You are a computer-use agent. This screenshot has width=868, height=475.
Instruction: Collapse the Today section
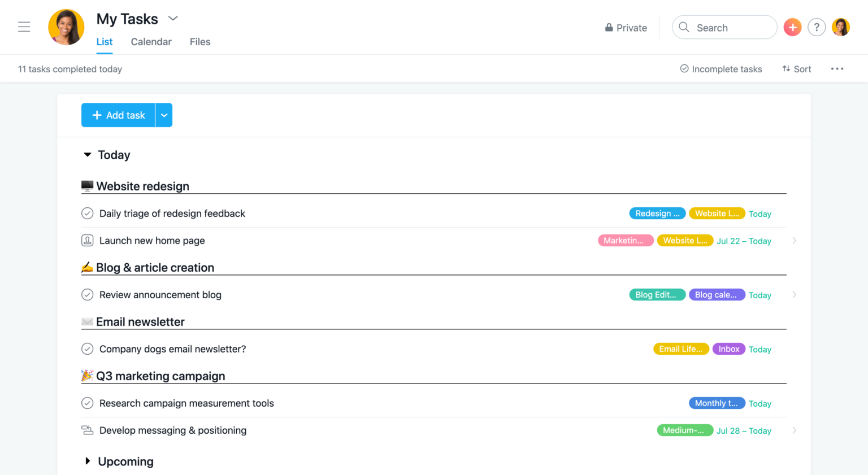[87, 154]
